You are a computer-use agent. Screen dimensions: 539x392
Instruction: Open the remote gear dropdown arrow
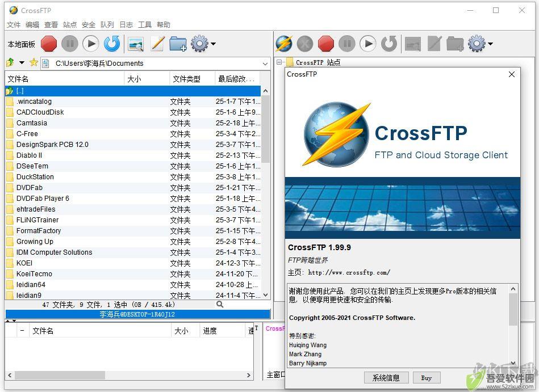click(491, 44)
